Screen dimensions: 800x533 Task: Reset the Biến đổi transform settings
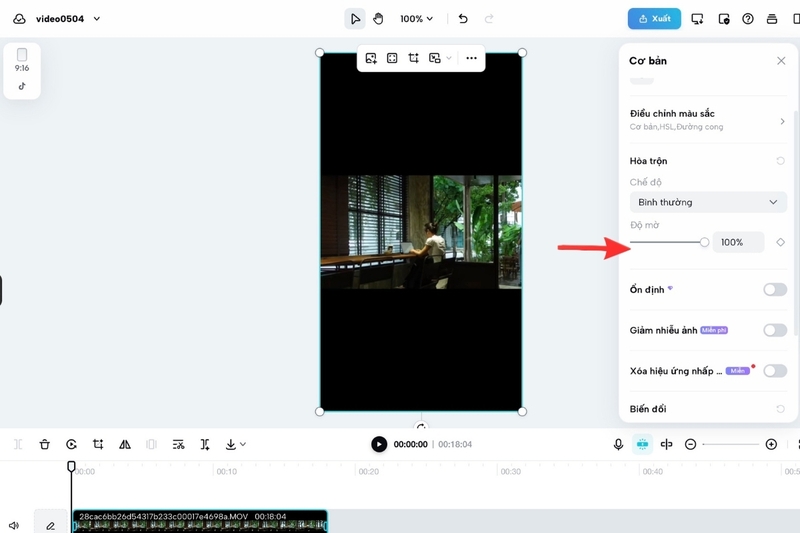pyautogui.click(x=781, y=409)
